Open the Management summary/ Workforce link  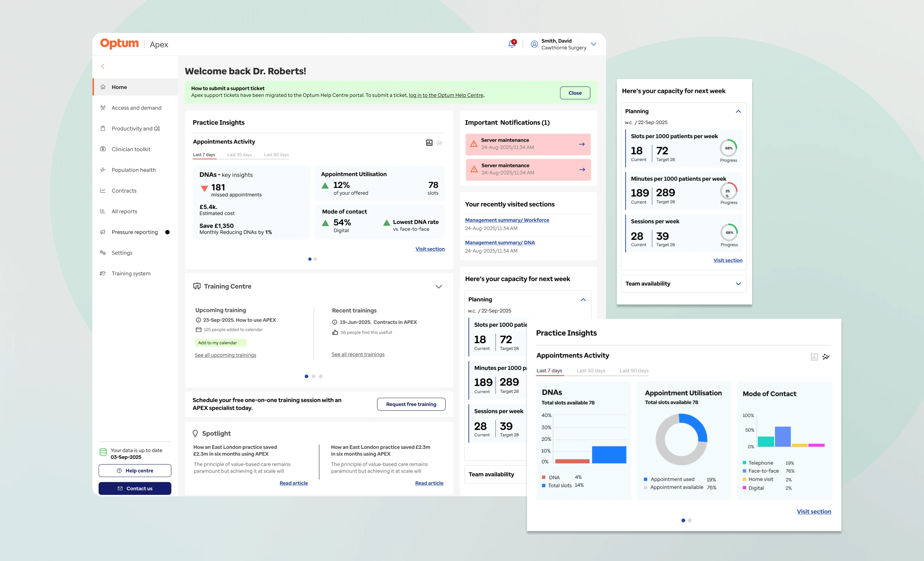pyautogui.click(x=507, y=220)
